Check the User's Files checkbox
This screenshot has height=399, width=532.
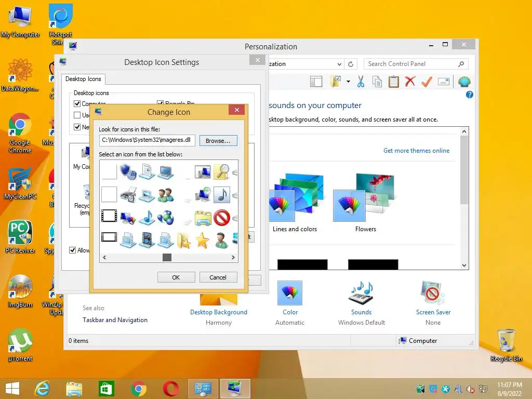click(x=77, y=115)
